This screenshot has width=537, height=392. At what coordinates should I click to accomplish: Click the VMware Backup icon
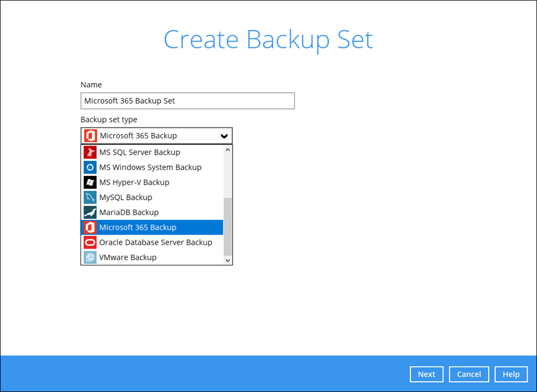coord(90,257)
